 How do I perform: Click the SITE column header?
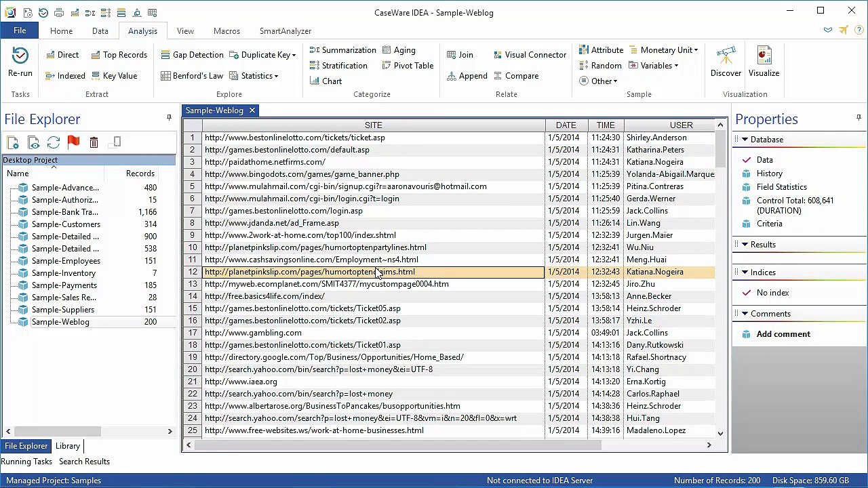(x=374, y=125)
